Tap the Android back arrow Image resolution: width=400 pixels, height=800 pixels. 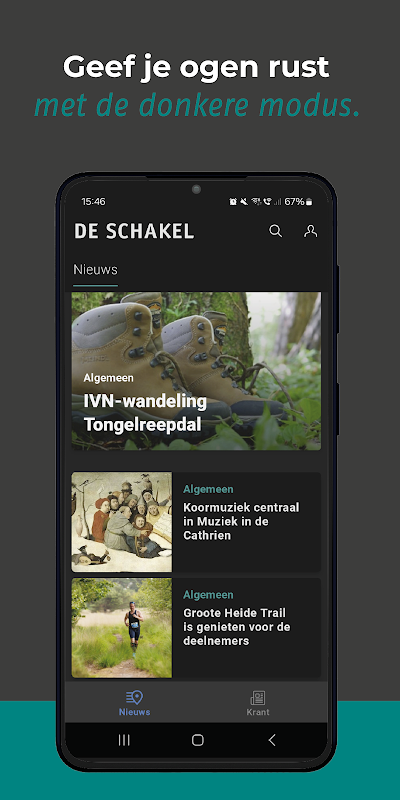click(x=272, y=740)
